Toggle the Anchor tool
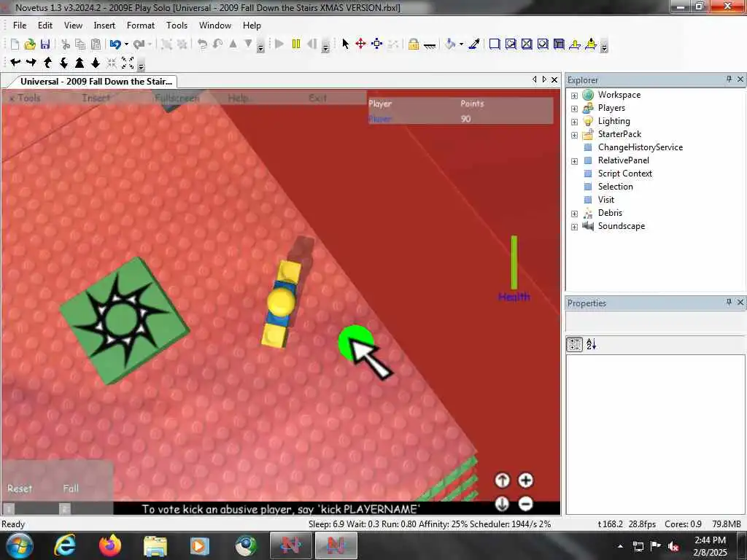The height and width of the screenshot is (560, 747). coord(430,44)
